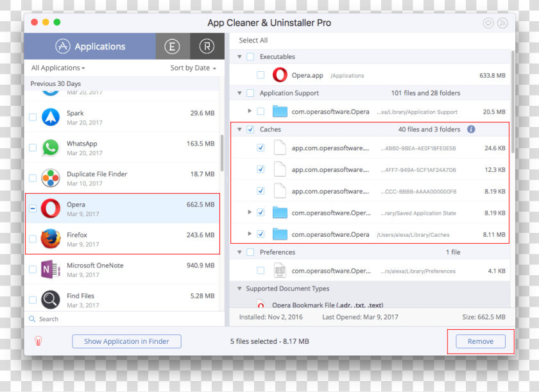Click the applications list scrollbar

pyautogui.click(x=222, y=153)
